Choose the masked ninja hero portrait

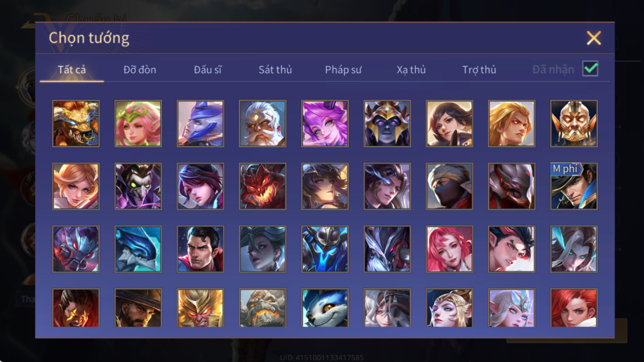coord(450,186)
